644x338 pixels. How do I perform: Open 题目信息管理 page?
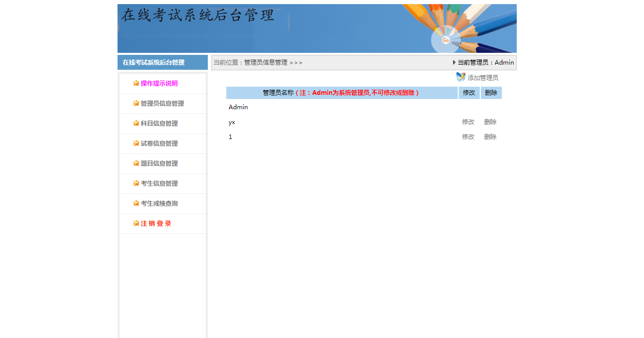click(159, 163)
